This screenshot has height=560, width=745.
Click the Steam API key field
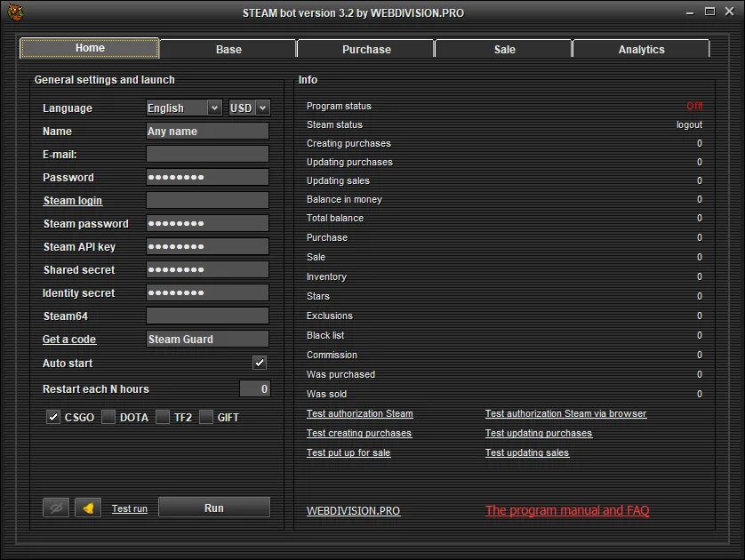(x=208, y=246)
